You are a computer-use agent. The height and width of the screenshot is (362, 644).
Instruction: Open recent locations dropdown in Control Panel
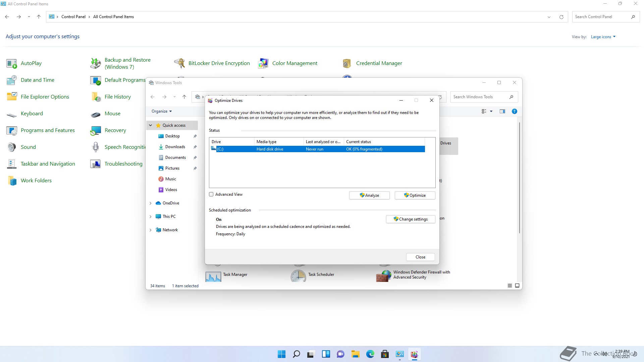[x=29, y=17]
